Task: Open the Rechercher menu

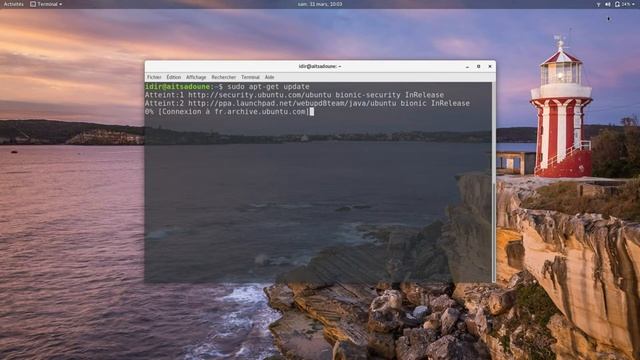Action: pyautogui.click(x=223, y=77)
